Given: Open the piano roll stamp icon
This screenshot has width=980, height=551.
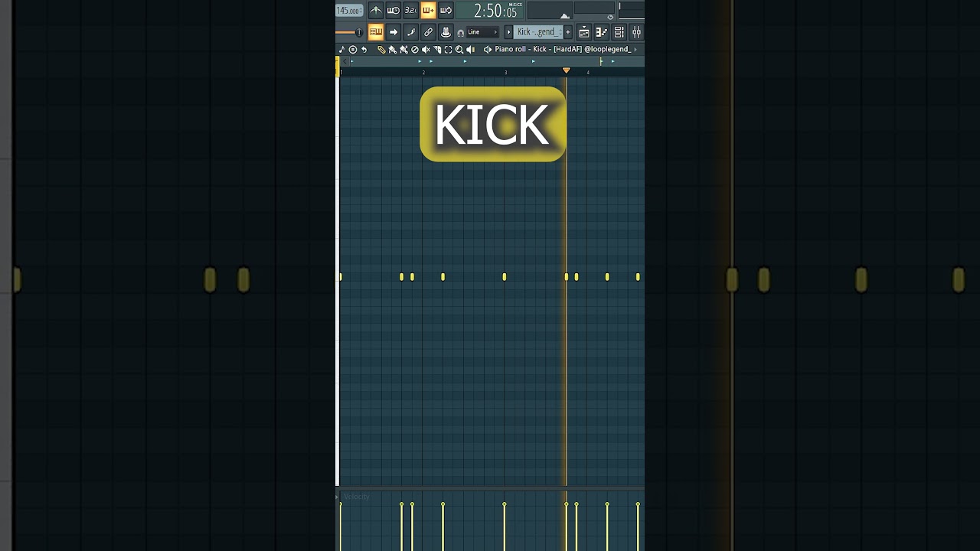Looking at the screenshot, I should click(x=353, y=50).
